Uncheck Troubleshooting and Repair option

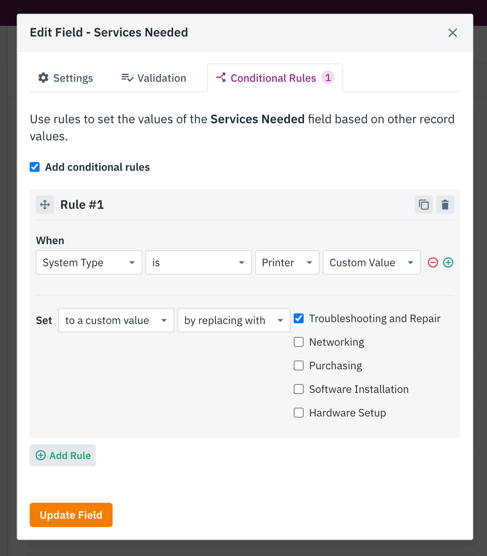pyautogui.click(x=299, y=318)
